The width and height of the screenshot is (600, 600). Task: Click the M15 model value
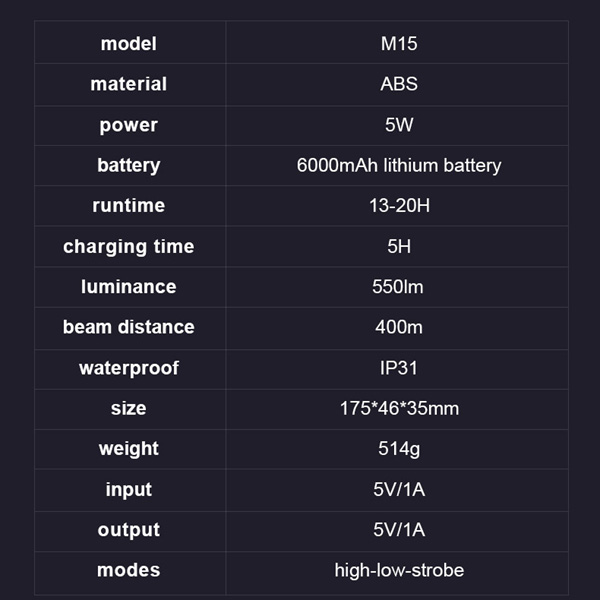coord(399,44)
